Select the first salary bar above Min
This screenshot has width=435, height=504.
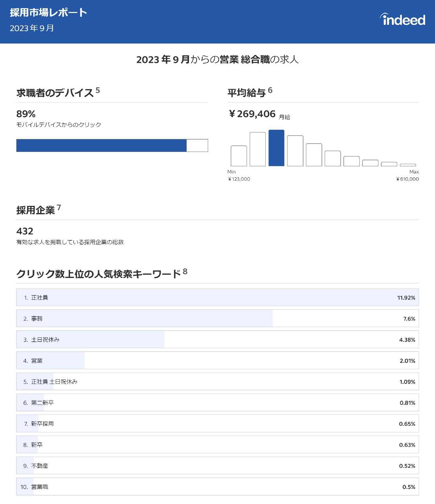[x=239, y=156]
